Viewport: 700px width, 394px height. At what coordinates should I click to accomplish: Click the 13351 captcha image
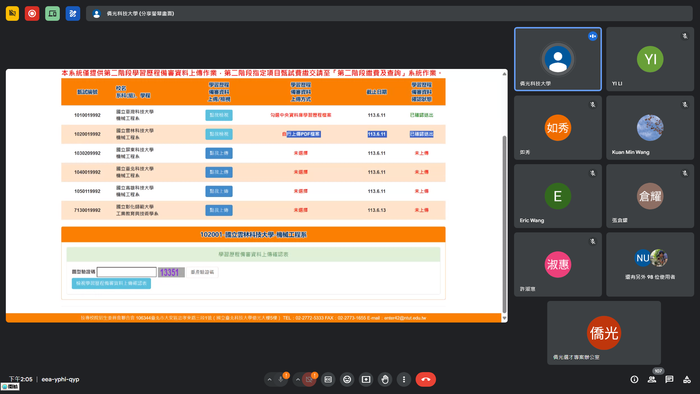pos(171,272)
